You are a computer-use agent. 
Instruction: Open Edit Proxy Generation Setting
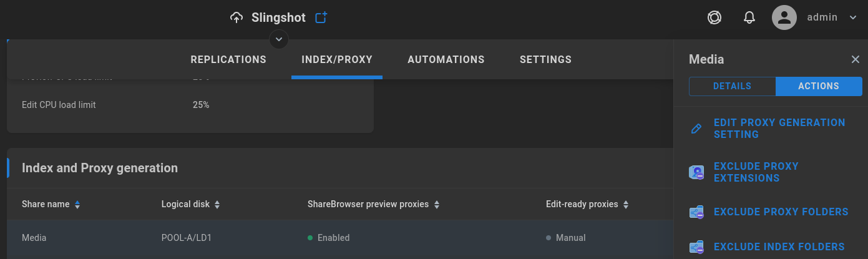(779, 129)
